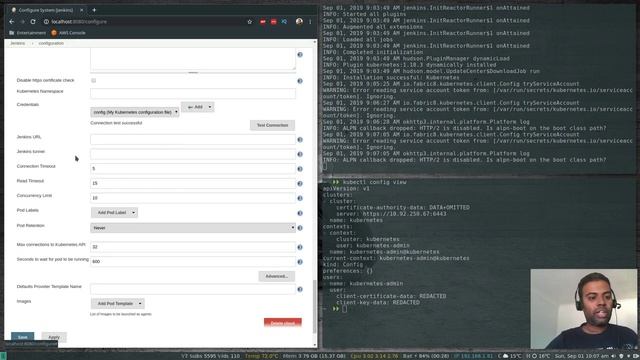Click into the Connection Timeout field

(193, 169)
